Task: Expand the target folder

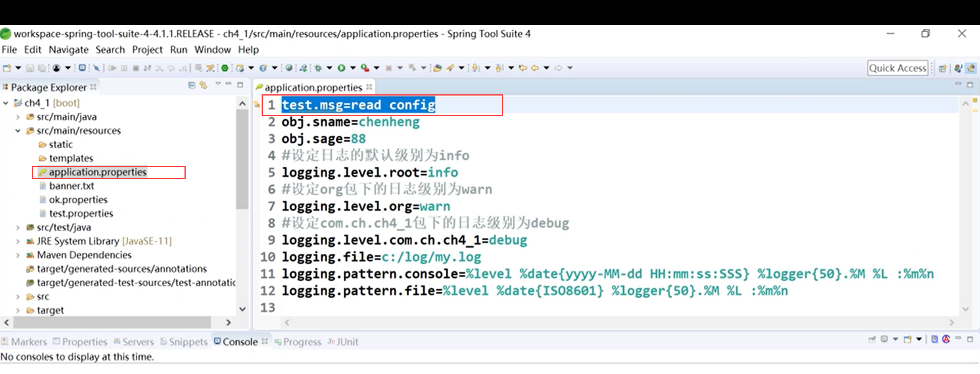Action: click(x=18, y=310)
